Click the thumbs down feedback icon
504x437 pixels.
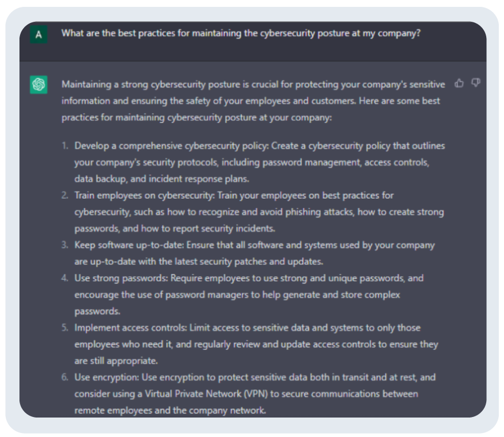476,83
